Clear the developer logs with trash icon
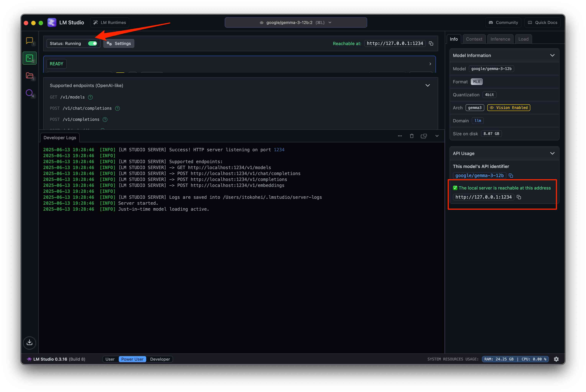This screenshot has width=586, height=392. (412, 136)
